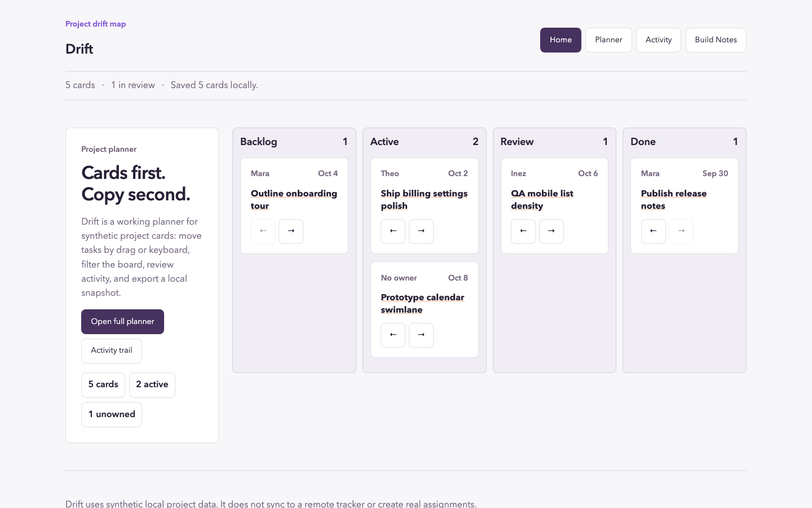Open the Activity tab
This screenshot has height=508, width=812.
point(659,40)
